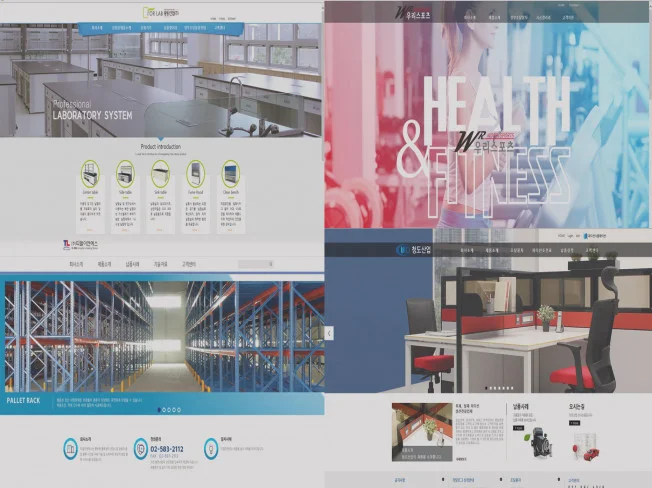Click the Product introduction heading
652x488 pixels.
click(x=161, y=147)
